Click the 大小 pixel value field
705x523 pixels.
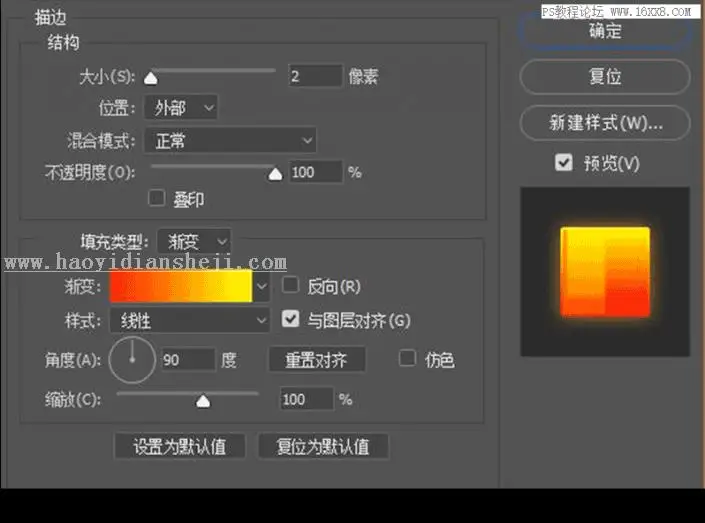coord(315,76)
